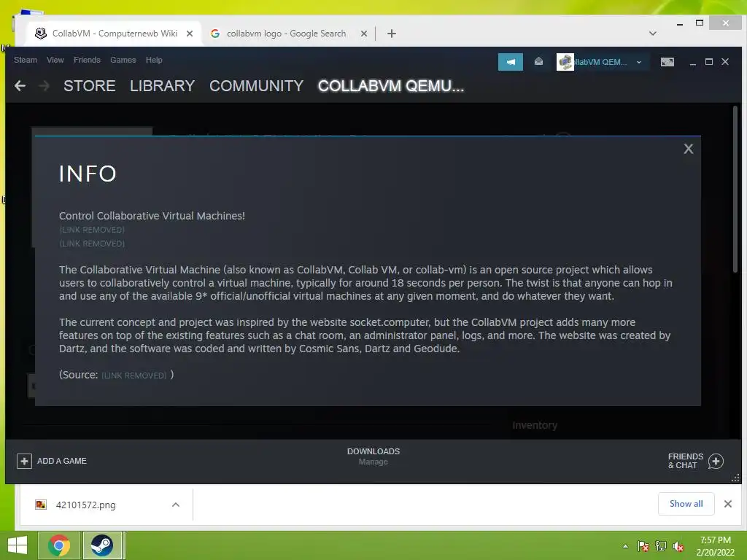Click the Steam taskbar icon
The height and width of the screenshot is (560, 747).
click(x=102, y=545)
